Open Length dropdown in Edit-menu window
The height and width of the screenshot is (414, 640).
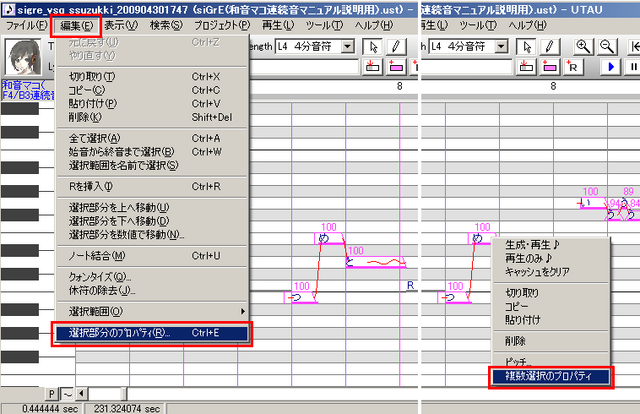pyautogui.click(x=348, y=47)
